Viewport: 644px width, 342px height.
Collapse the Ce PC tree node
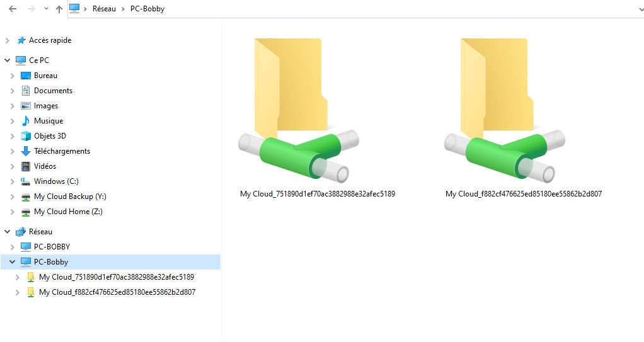[x=7, y=60]
